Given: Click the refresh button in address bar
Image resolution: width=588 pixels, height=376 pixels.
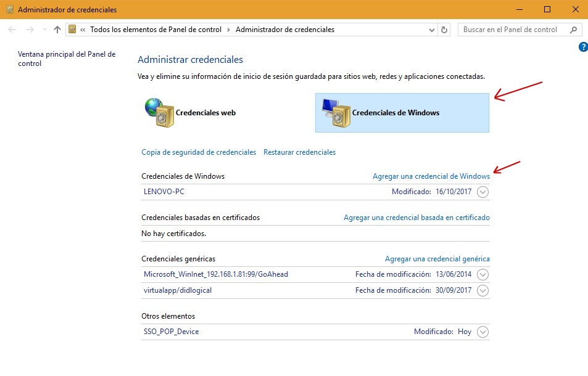Looking at the screenshot, I should [x=444, y=30].
